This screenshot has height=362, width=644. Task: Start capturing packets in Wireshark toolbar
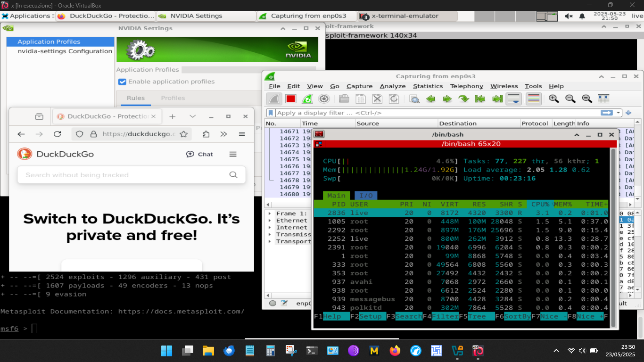[274, 99]
